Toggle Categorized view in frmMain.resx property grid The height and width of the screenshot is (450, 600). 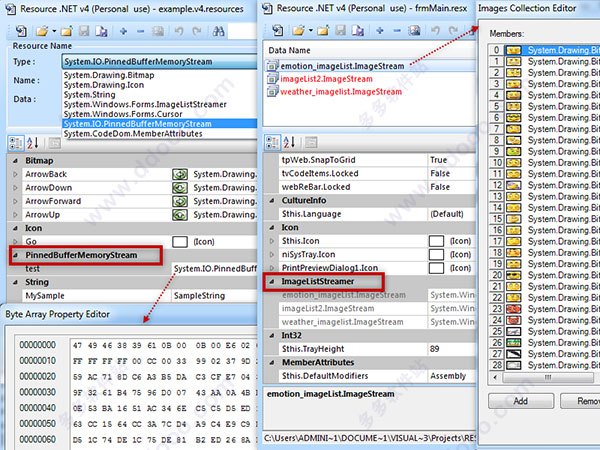[272, 142]
